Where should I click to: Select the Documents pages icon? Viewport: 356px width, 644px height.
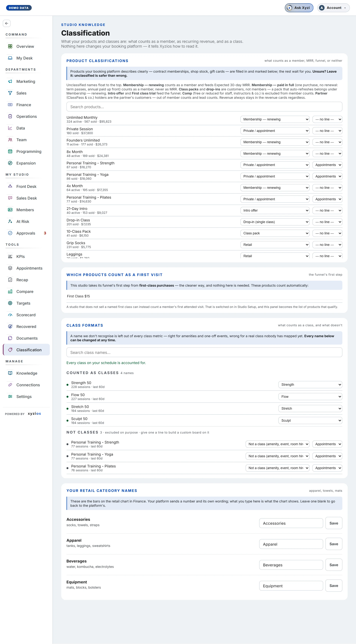coord(10,338)
